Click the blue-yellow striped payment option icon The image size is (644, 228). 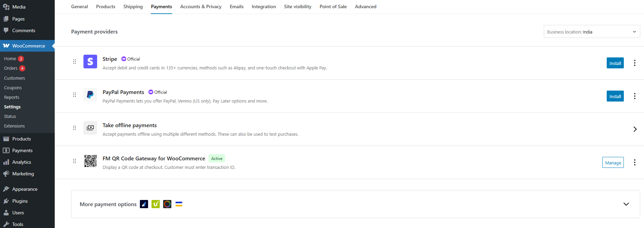pyautogui.click(x=179, y=204)
